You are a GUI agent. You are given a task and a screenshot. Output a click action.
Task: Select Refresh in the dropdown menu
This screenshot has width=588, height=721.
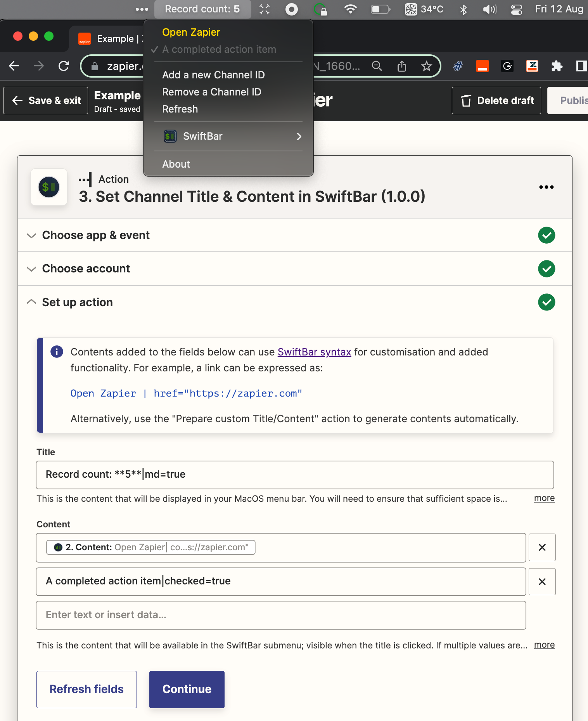[180, 109]
